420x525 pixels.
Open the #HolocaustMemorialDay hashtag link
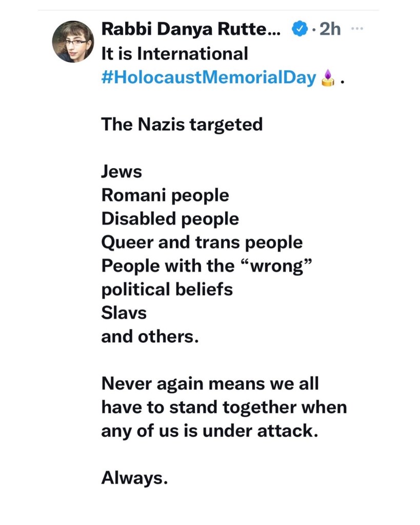209,78
